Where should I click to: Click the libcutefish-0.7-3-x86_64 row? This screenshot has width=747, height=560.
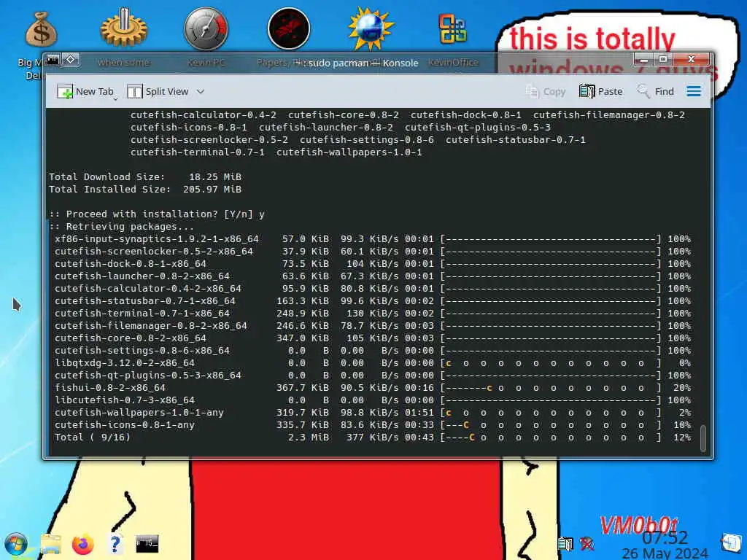[373, 400]
